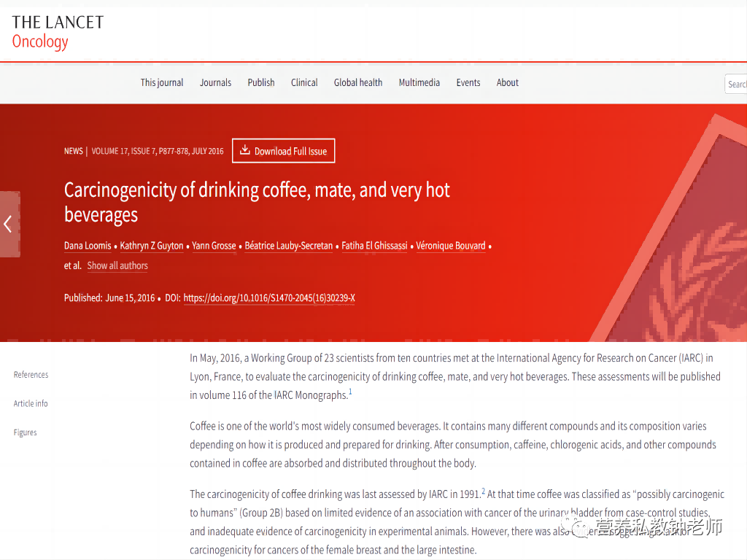This screenshot has width=747, height=560.
Task: Go to previous article with left chevron
Action: coord(9,224)
